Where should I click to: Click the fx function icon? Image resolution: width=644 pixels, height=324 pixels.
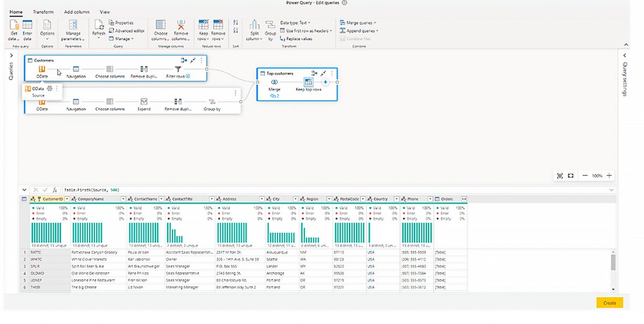point(55,190)
